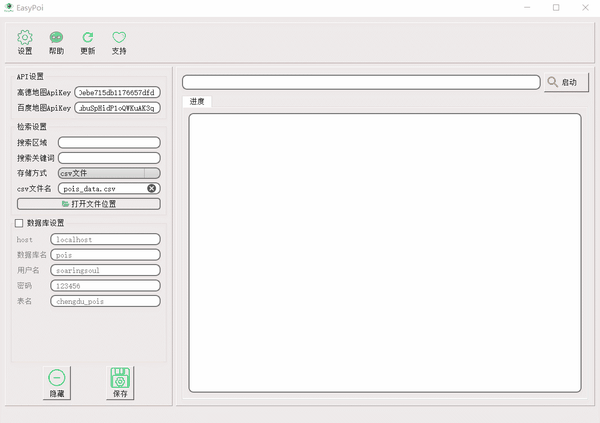Select the 进度 tab
This screenshot has height=423, width=600.
[197, 101]
